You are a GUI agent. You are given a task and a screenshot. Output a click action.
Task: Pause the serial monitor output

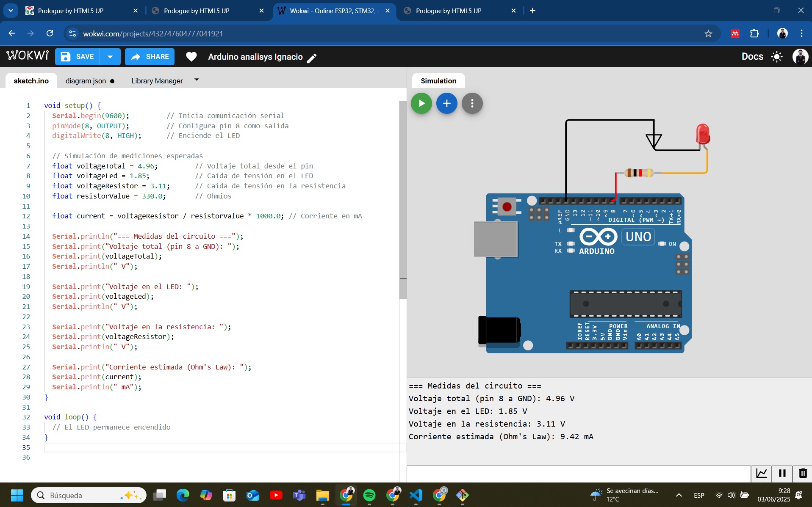[x=782, y=473]
